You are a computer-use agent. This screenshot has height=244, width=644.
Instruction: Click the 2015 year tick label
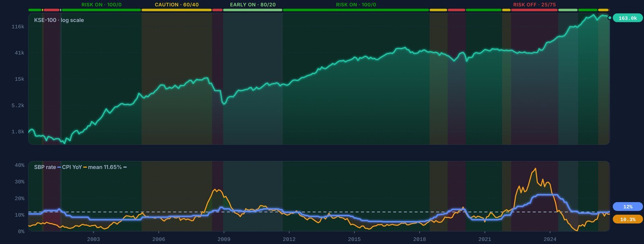[x=354, y=239]
